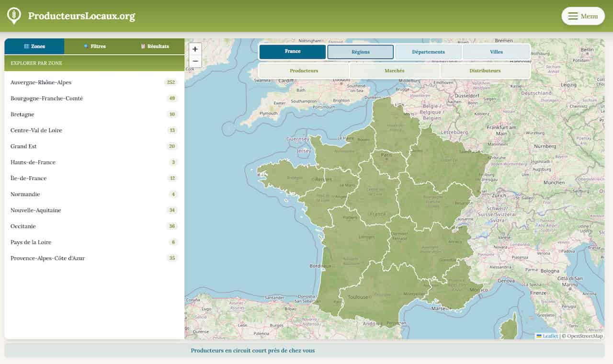This screenshot has height=364, width=613.
Task: Show Marchés on the map
Action: [395, 70]
